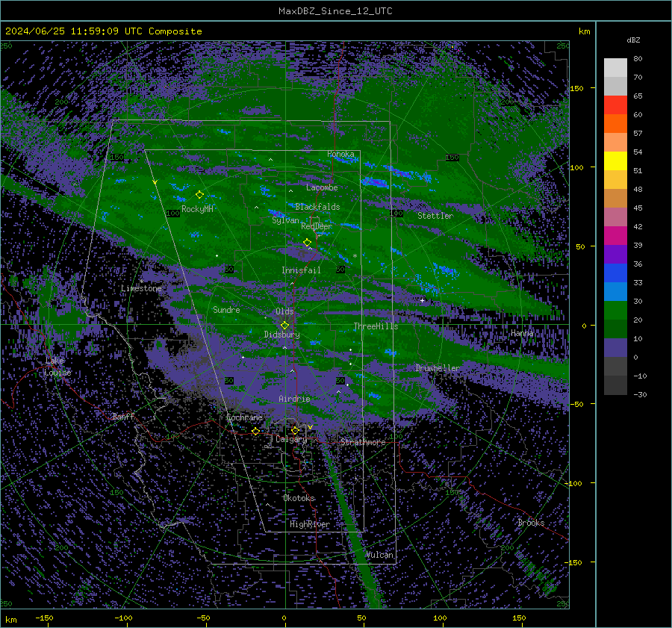
Task: Click the RockyMH text label
Action: pos(197,209)
